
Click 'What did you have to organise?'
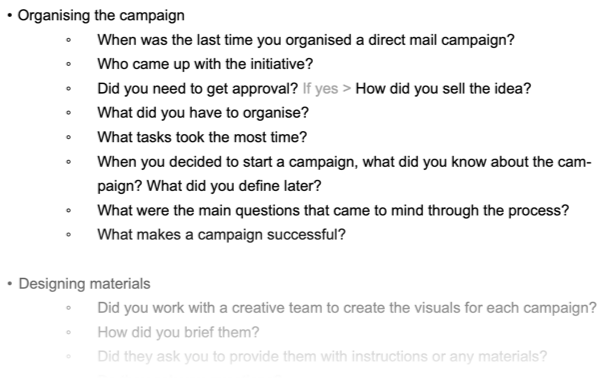(x=203, y=113)
